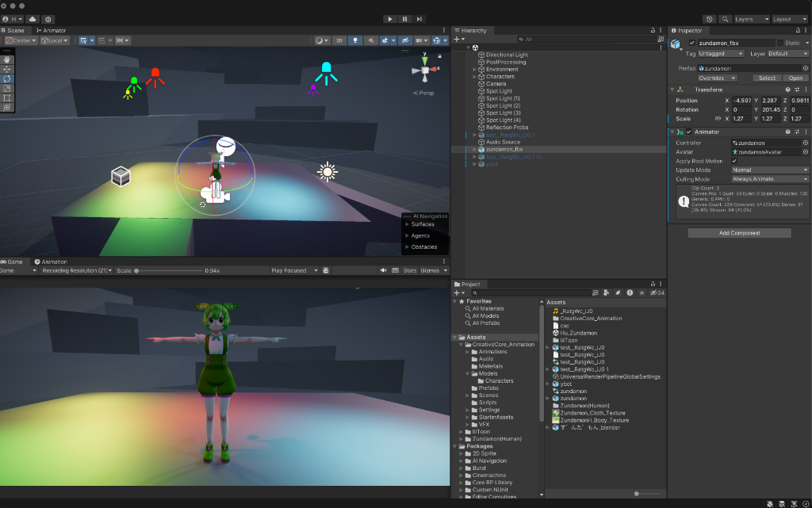Collapse the Transform component foldout

672,90
